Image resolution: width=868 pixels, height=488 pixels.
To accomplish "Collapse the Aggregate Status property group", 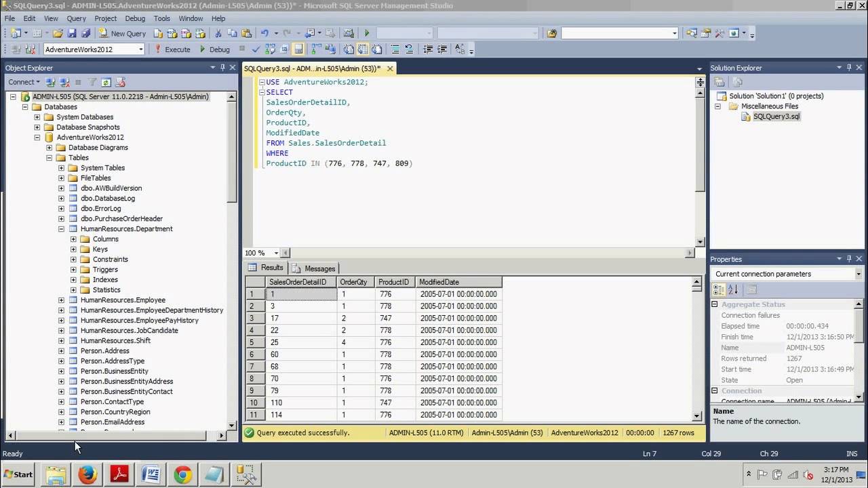I will coord(715,305).
